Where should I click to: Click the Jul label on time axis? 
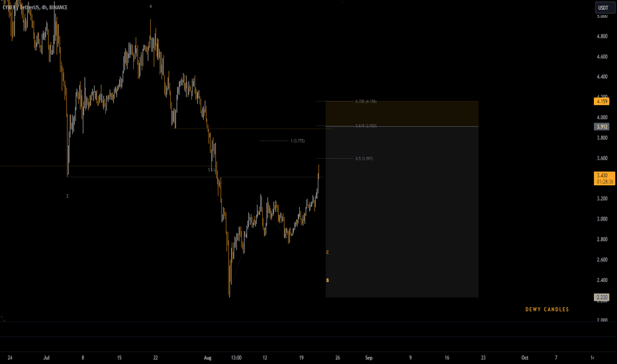pos(46,357)
